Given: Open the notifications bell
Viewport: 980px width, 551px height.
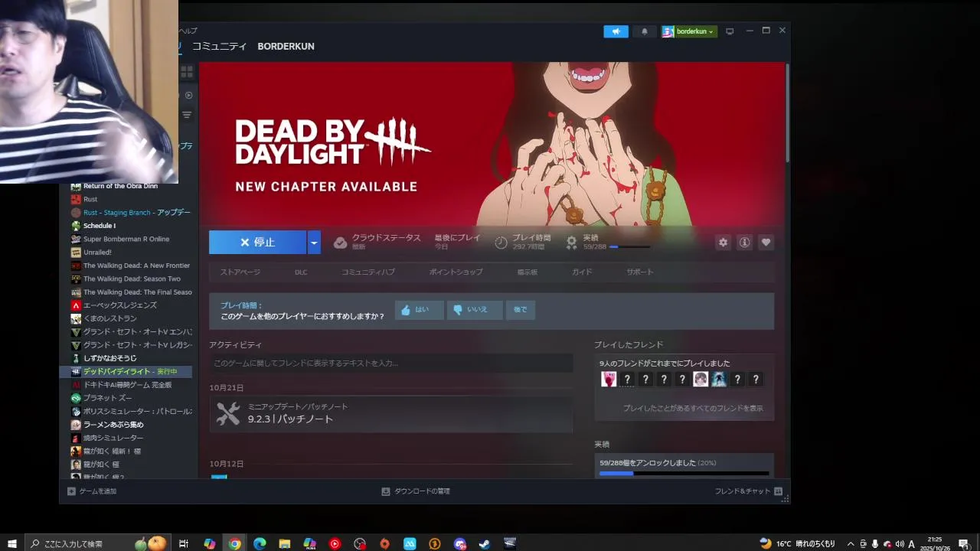Looking at the screenshot, I should (x=645, y=31).
